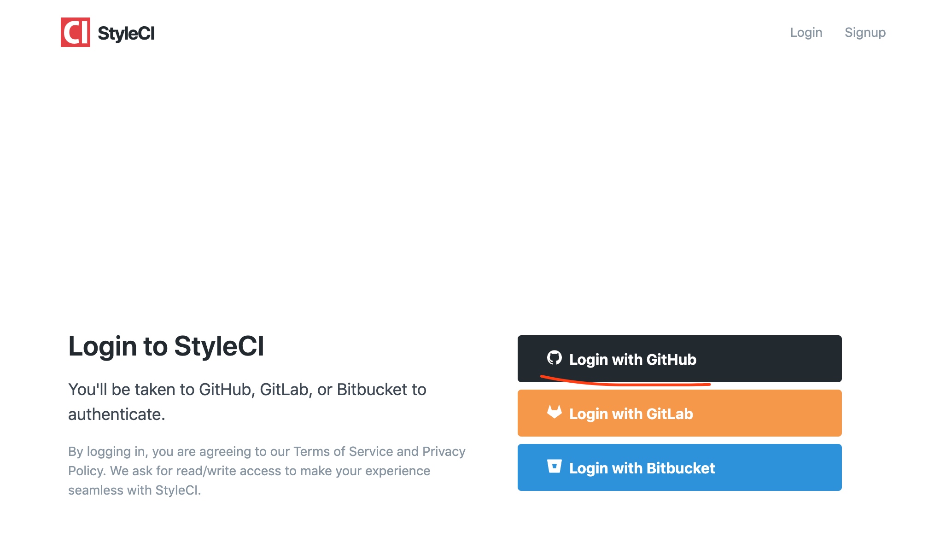This screenshot has height=560, width=934.
Task: Click 'seamless with StyleCI' fine print text
Action: (x=134, y=490)
